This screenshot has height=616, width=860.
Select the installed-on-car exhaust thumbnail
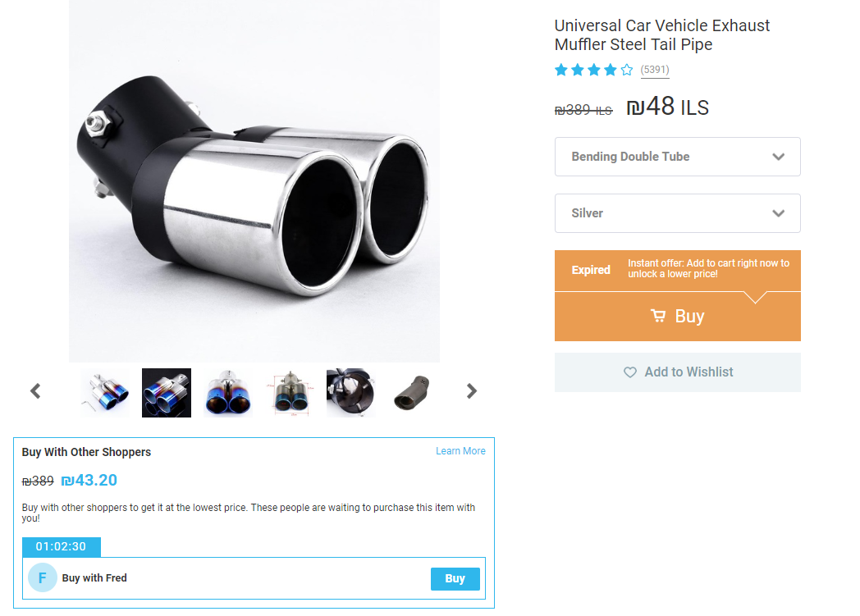click(350, 392)
